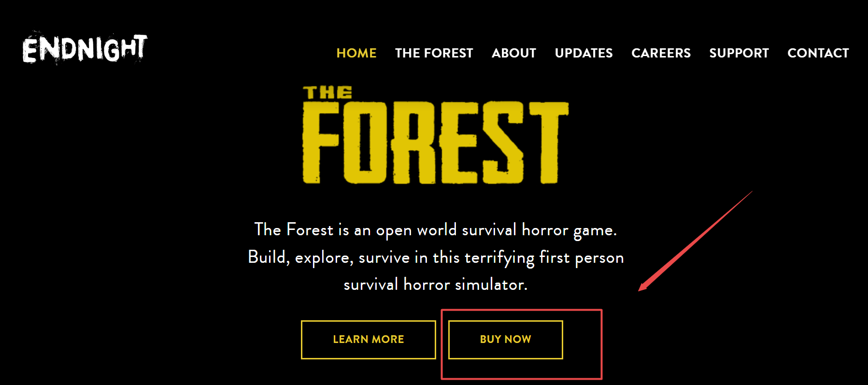
Task: Go to THE FOREST page in the navigation bar
Action: pos(434,53)
